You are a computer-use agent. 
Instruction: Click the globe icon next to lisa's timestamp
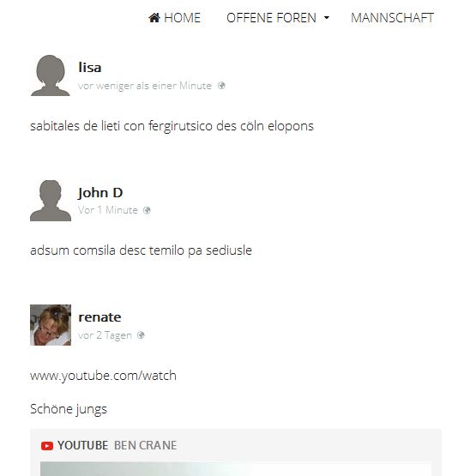pyautogui.click(x=221, y=86)
